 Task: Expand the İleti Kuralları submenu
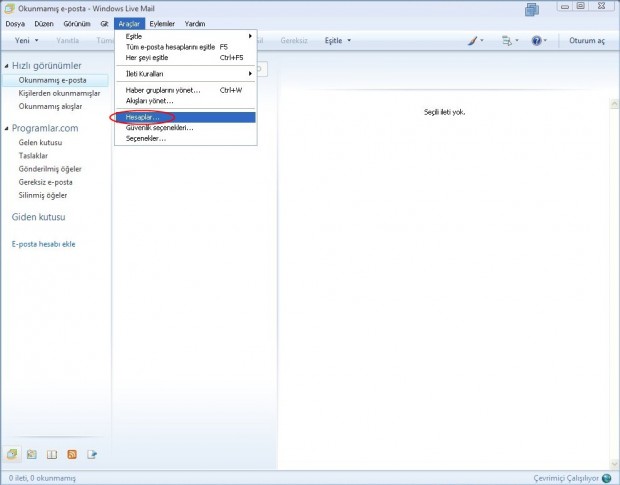[186, 74]
